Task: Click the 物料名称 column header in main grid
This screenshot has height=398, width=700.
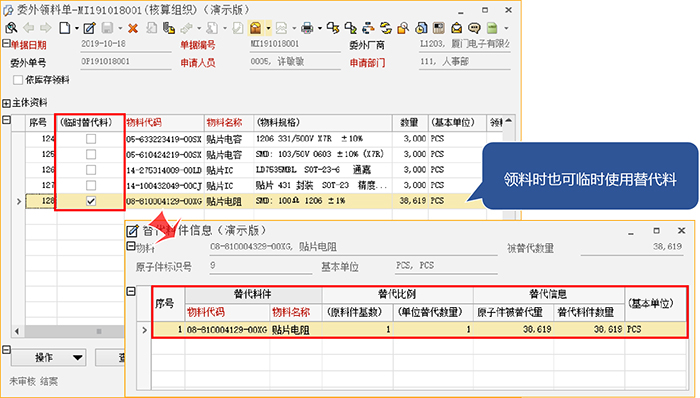Action: tap(229, 123)
